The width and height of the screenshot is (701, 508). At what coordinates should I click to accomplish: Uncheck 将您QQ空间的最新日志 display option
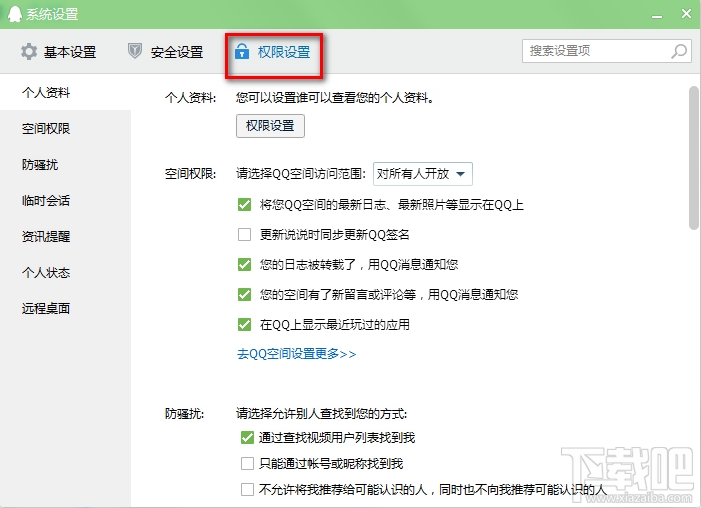[244, 205]
